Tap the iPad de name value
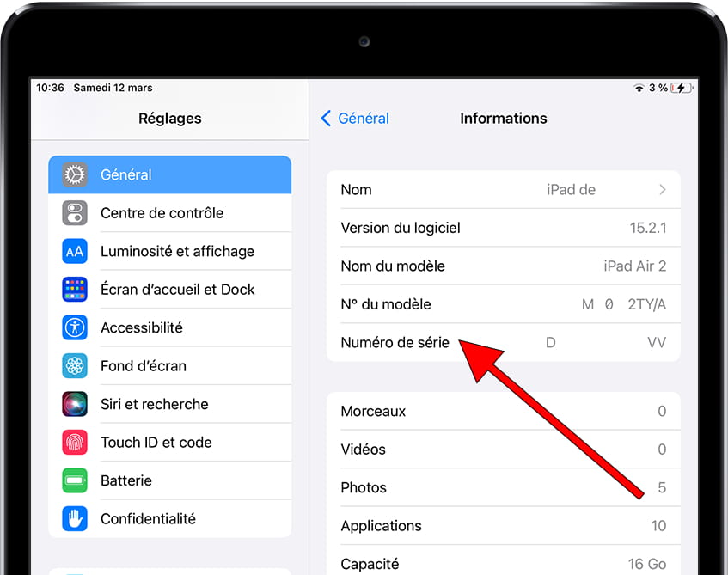 [571, 189]
